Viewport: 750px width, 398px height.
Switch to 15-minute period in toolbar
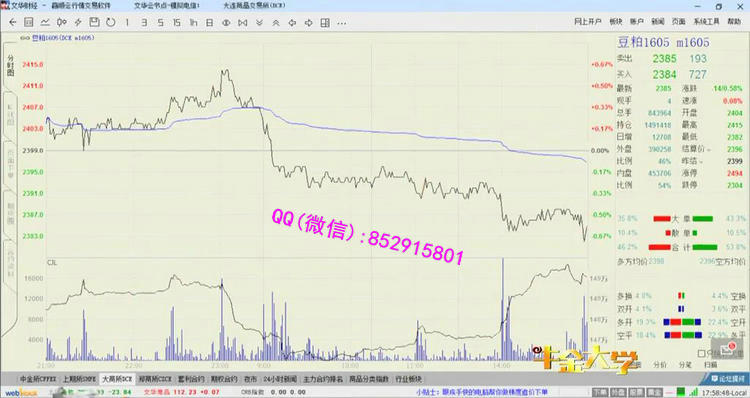(x=177, y=22)
